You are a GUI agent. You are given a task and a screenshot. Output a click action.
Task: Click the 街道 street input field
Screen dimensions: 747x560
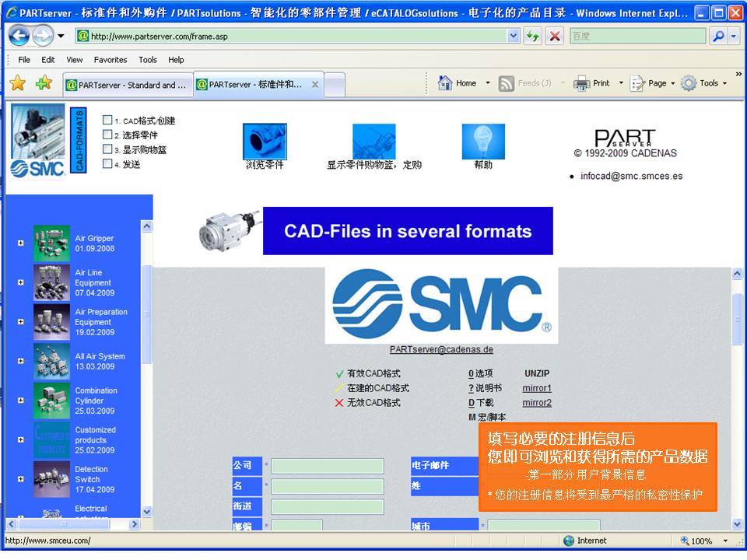coord(328,506)
